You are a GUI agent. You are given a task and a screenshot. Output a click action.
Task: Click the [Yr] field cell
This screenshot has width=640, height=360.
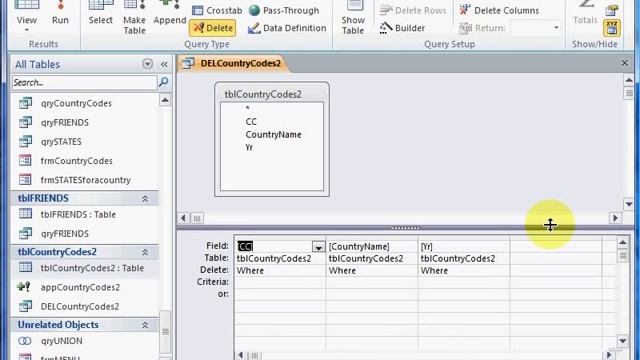464,247
